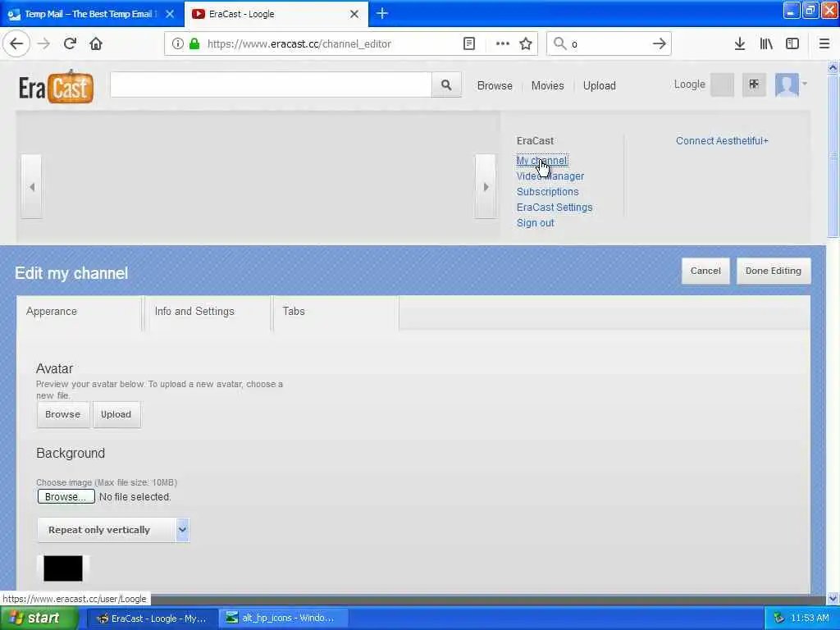Open the Windows Start menu

[x=39, y=618]
